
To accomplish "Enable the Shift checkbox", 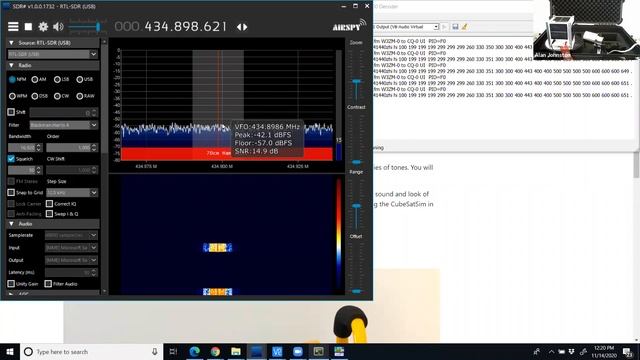I will 11,112.
